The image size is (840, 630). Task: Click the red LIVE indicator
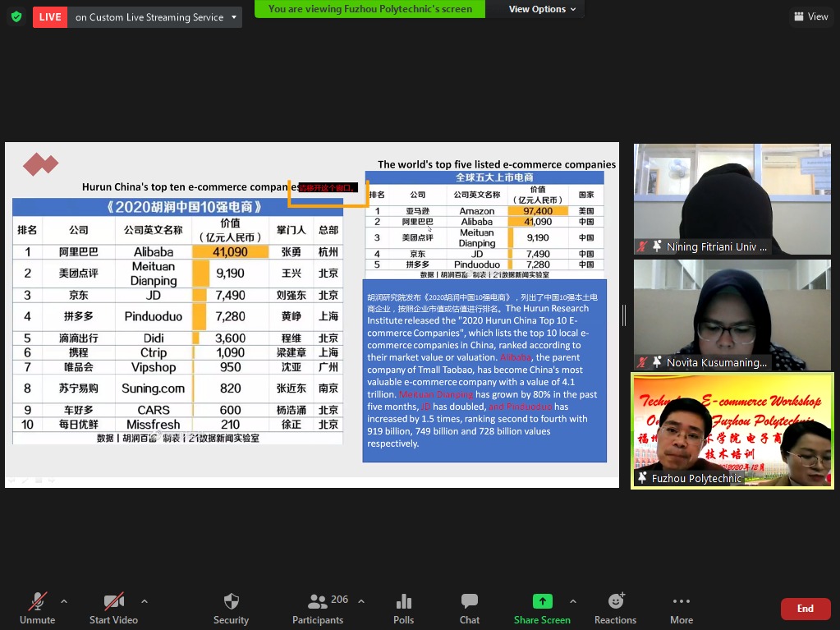click(x=50, y=17)
